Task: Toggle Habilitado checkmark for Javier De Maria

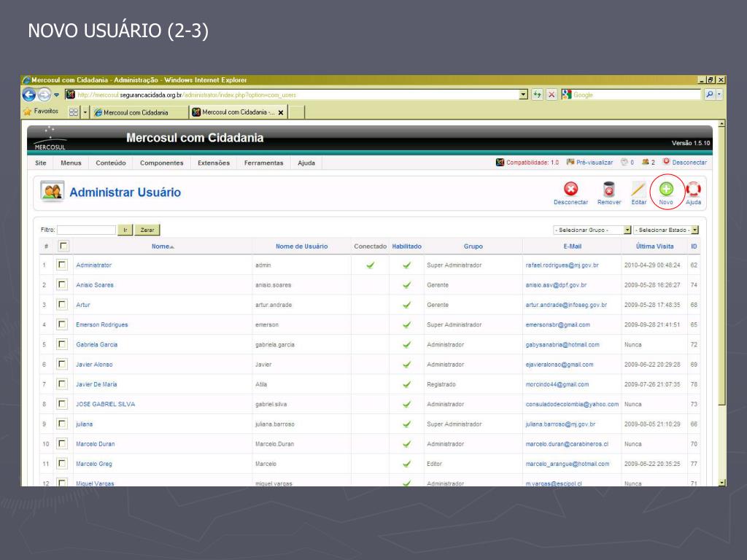Action: point(406,384)
